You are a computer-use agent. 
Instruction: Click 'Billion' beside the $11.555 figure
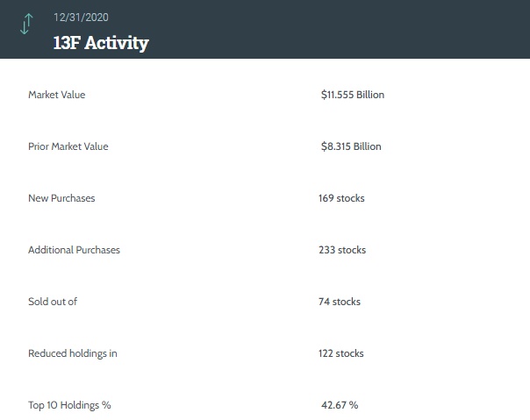point(370,95)
